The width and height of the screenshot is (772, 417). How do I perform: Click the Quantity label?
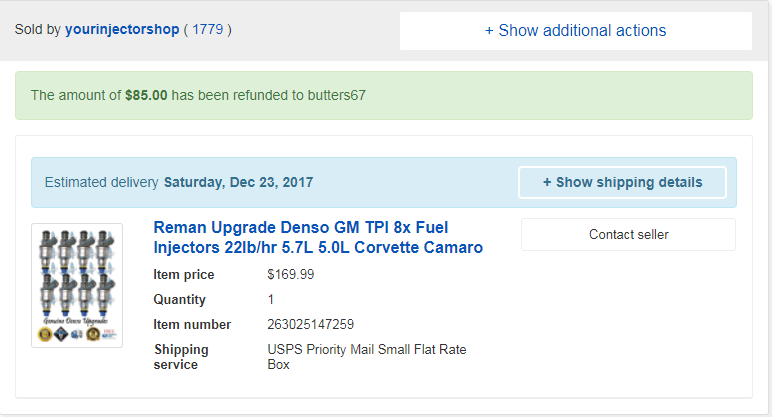pos(179,299)
